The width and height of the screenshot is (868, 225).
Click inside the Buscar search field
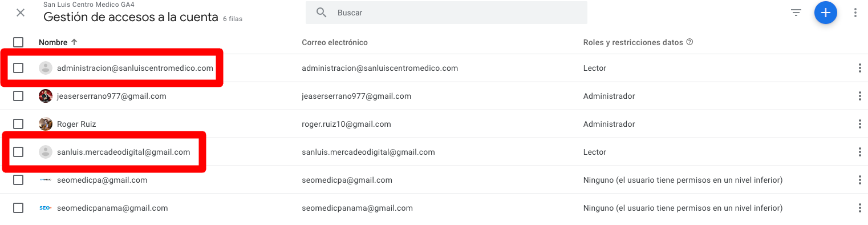[447, 13]
